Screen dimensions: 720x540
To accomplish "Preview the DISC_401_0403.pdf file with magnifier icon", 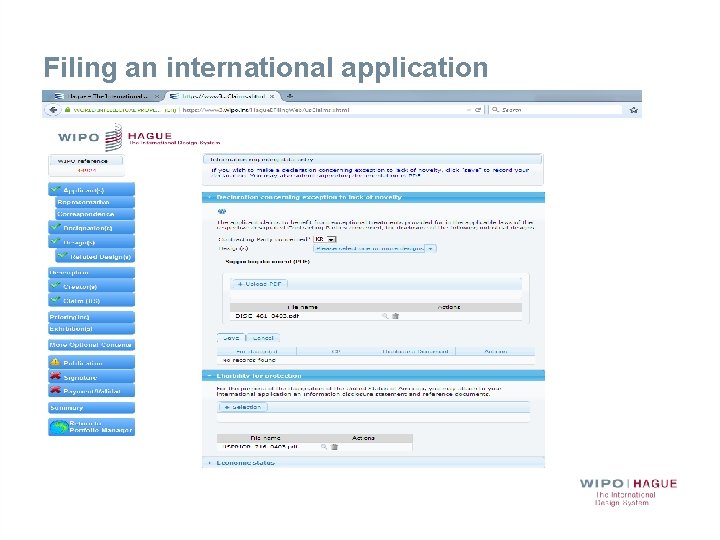I will pos(385,316).
